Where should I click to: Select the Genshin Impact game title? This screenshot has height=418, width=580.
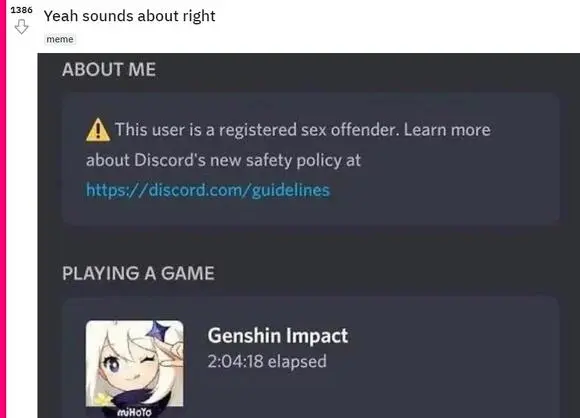(277, 336)
